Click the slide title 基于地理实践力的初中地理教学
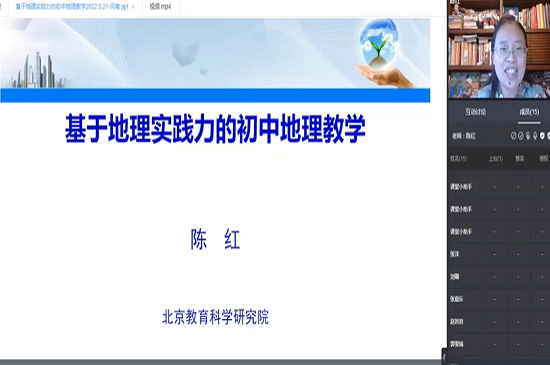Image resolution: width=550 pixels, height=365 pixels. tap(215, 129)
